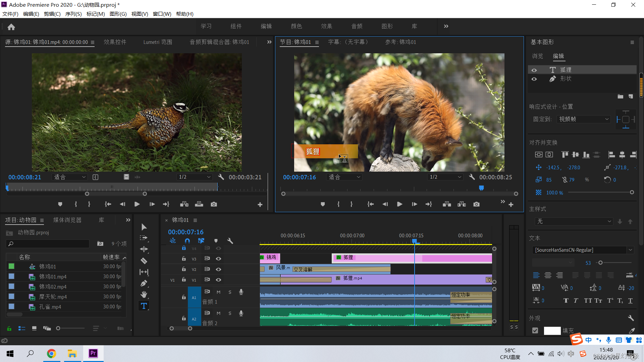Image resolution: width=644 pixels, height=362 pixels.
Task: Select the Hand tool in the tools panel
Action: 144,295
